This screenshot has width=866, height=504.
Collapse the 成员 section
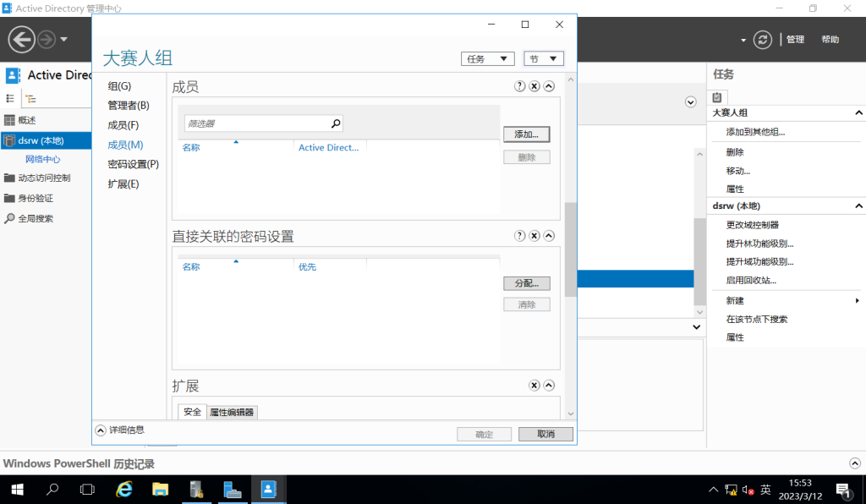(x=548, y=86)
